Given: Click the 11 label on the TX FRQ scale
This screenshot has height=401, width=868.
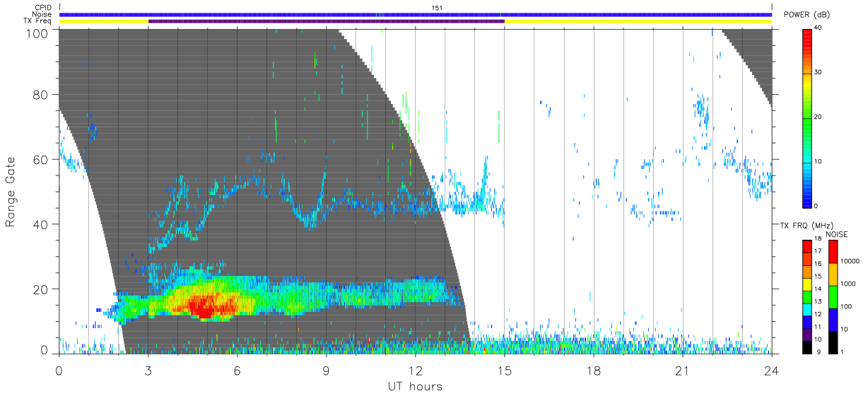Looking at the screenshot, I should pyautogui.click(x=819, y=327).
